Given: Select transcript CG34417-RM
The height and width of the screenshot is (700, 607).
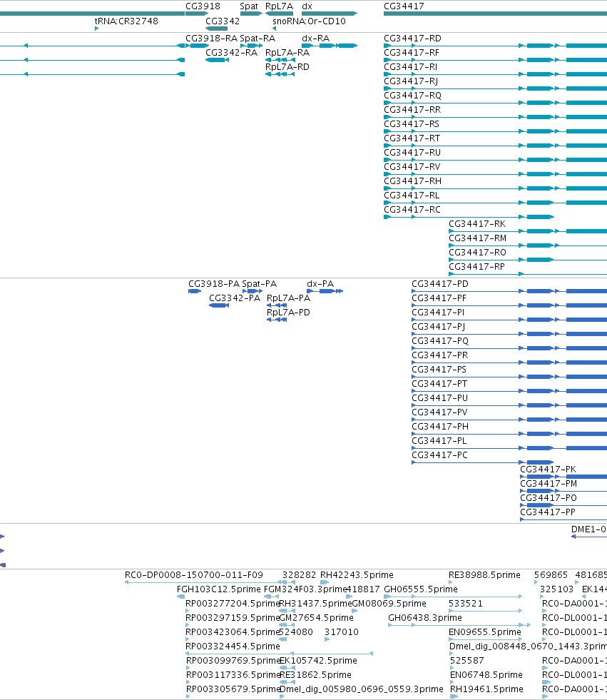Looking at the screenshot, I should 478,238.
